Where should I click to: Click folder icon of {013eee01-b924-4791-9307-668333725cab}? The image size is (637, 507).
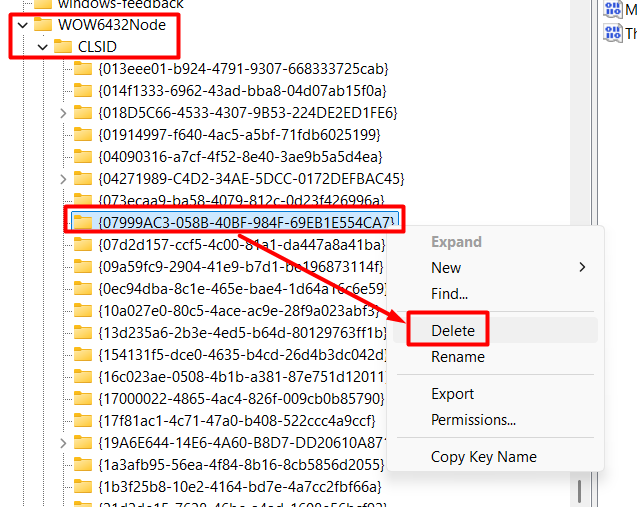(x=83, y=69)
